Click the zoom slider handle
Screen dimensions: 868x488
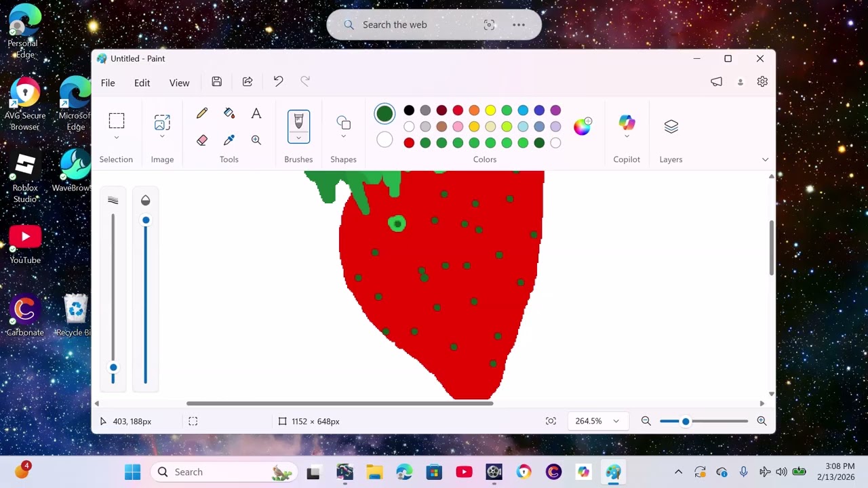(x=686, y=422)
